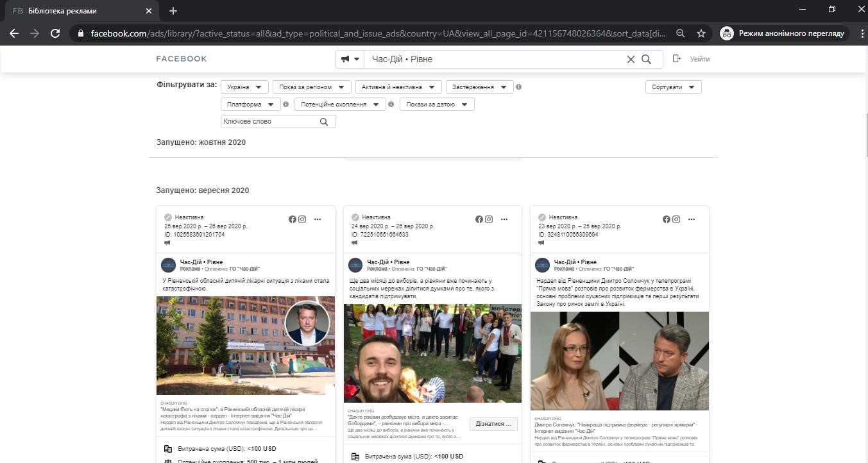Click the Instagram icon on the 24 вер ad
The height and width of the screenshot is (463, 868).
pos(489,219)
